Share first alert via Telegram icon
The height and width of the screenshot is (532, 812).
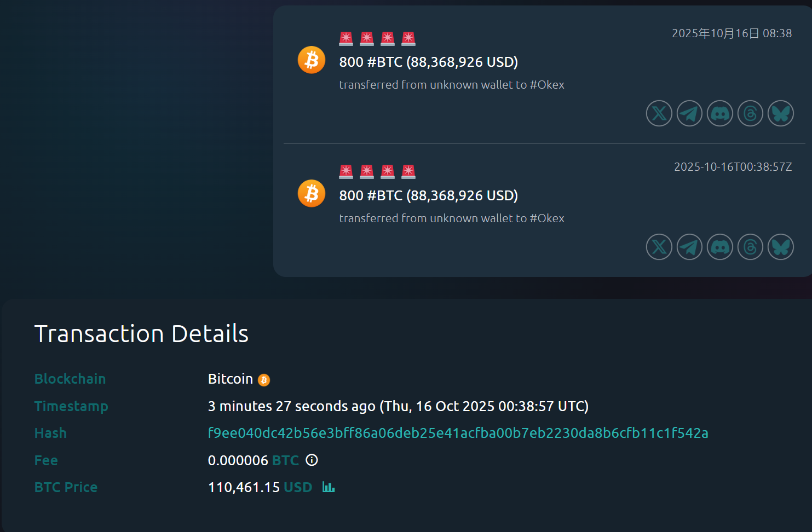click(689, 113)
